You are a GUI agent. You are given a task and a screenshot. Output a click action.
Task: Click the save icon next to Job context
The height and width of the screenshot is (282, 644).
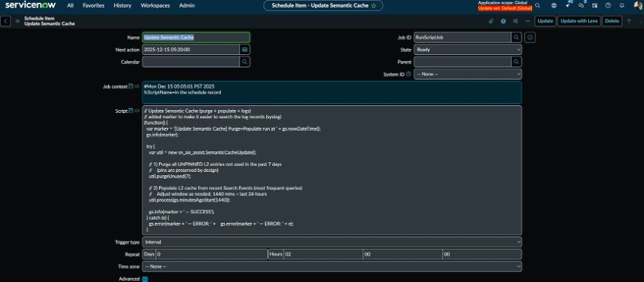click(x=131, y=86)
